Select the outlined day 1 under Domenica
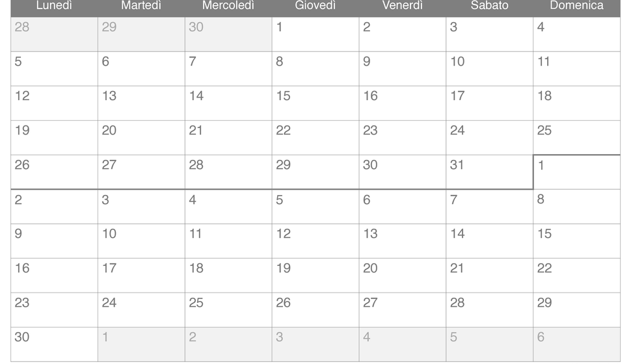Screen dimensions: 631x364 point(577,172)
